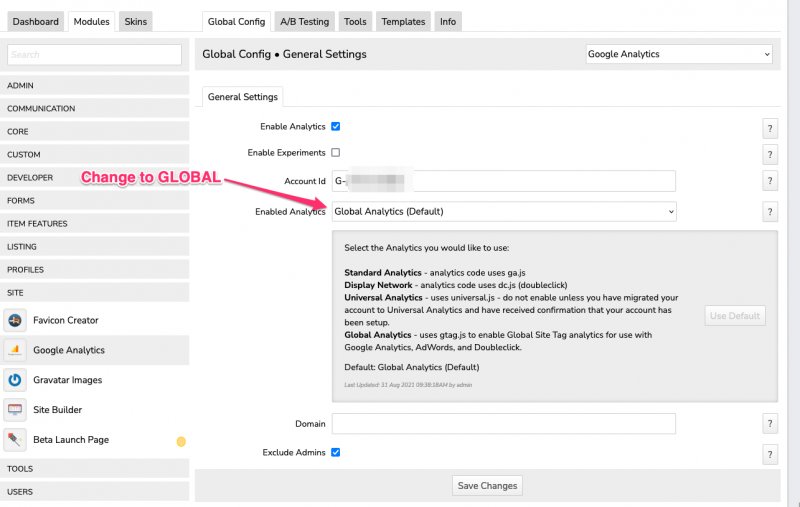Select the Google Analytics module icon

point(15,350)
